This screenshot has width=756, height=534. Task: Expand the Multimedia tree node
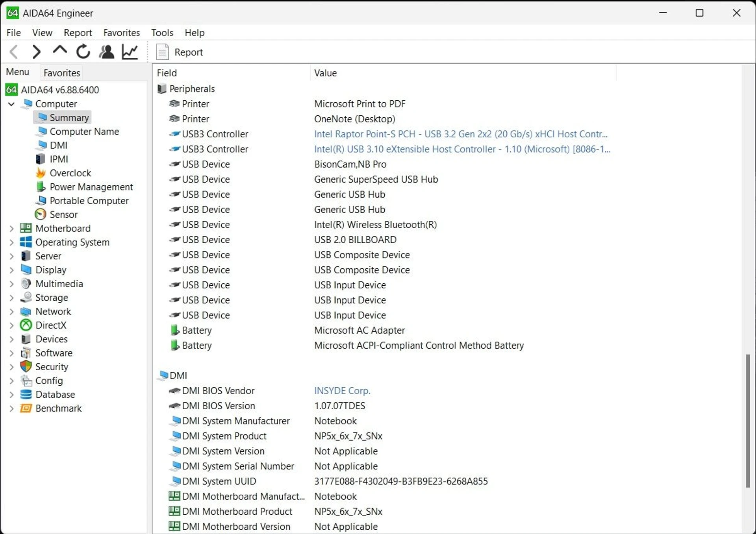[x=11, y=284]
